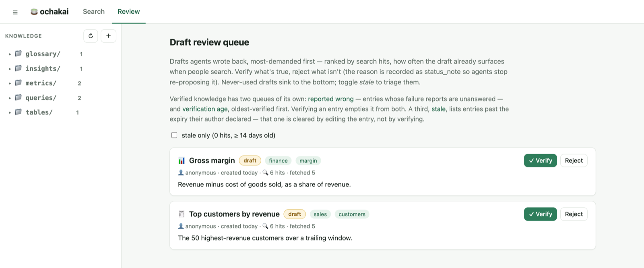Click the Draft review queue heading
Viewport: 644px width, 268px height.
coord(209,42)
